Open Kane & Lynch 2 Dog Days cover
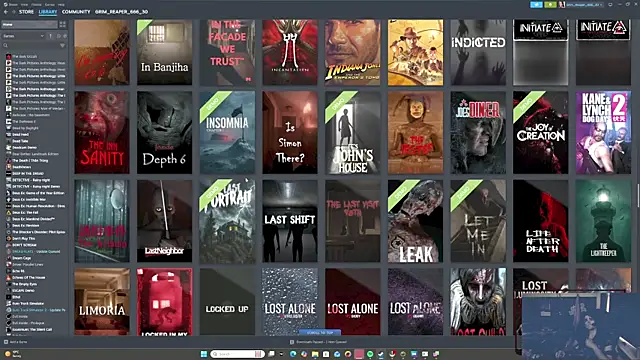This screenshot has width=640, height=360. click(x=603, y=133)
